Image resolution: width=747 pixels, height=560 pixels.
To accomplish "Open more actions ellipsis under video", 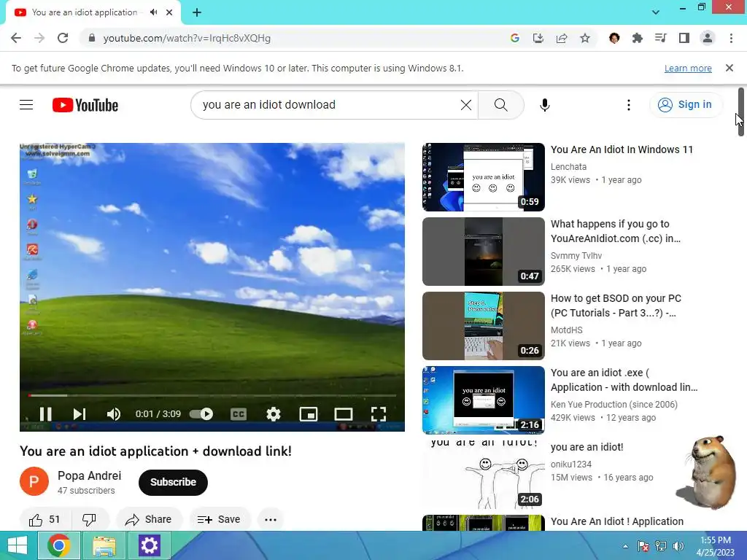I will pos(271,519).
